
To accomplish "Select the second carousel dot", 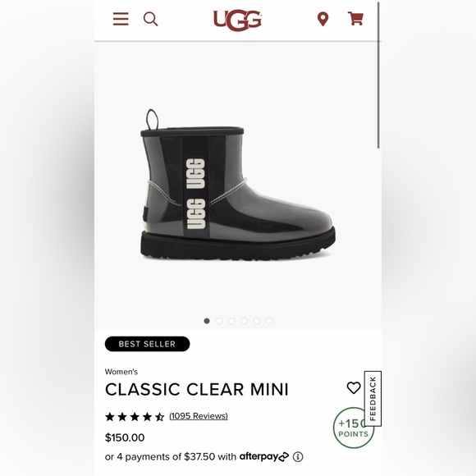I will click(219, 321).
